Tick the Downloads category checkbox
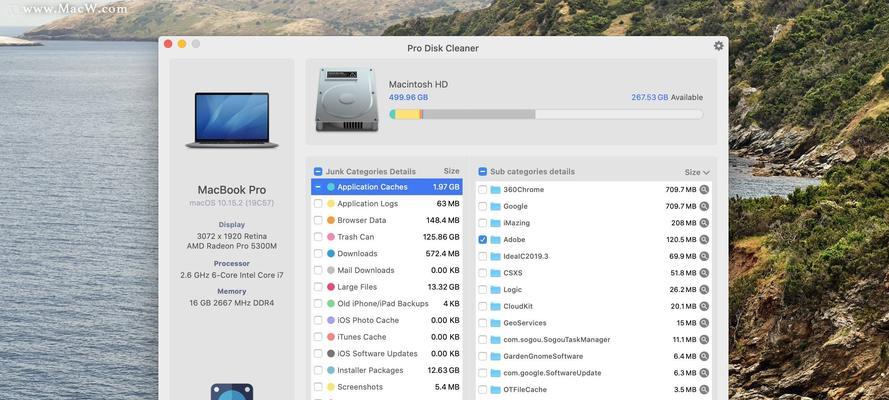The image size is (889, 400). 318,254
